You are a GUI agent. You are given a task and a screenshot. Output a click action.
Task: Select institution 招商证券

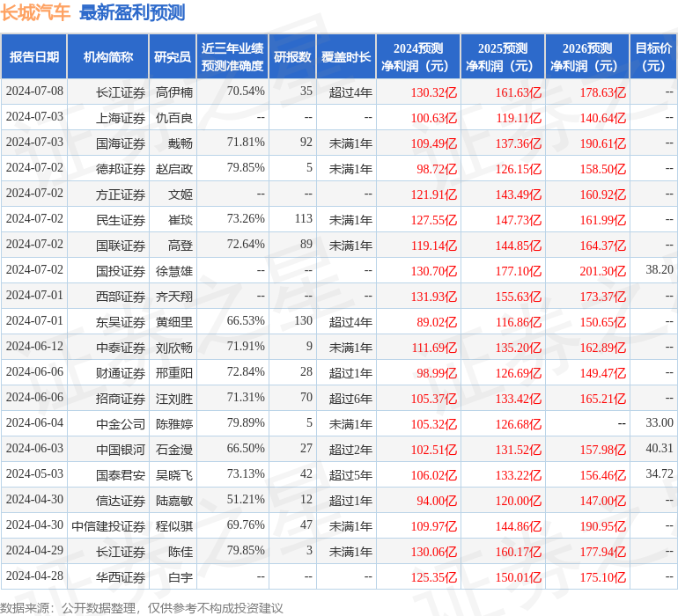pyautogui.click(x=121, y=398)
